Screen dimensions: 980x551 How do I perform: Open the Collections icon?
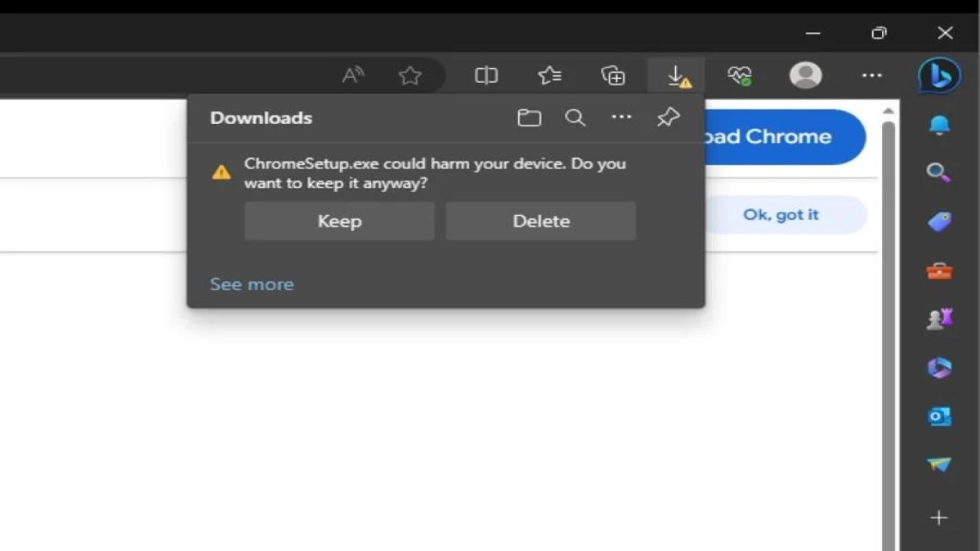pos(613,75)
